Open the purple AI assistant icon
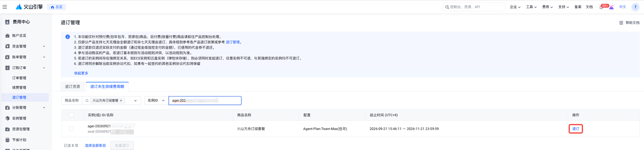The width and height of the screenshot is (644, 150). coord(612,7)
